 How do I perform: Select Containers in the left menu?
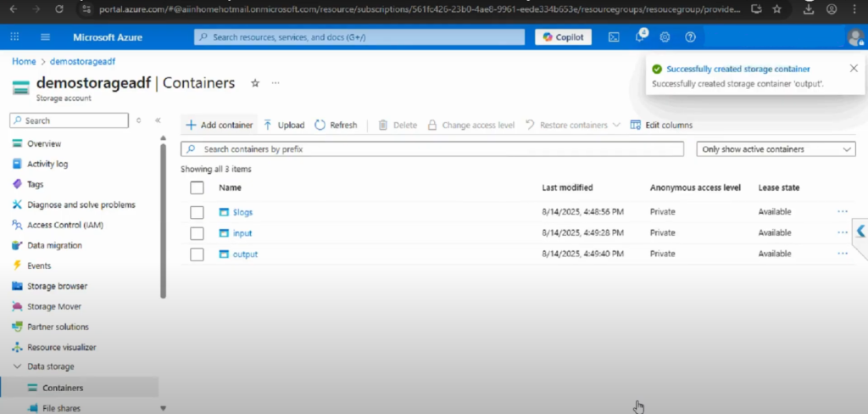pyautogui.click(x=79, y=388)
